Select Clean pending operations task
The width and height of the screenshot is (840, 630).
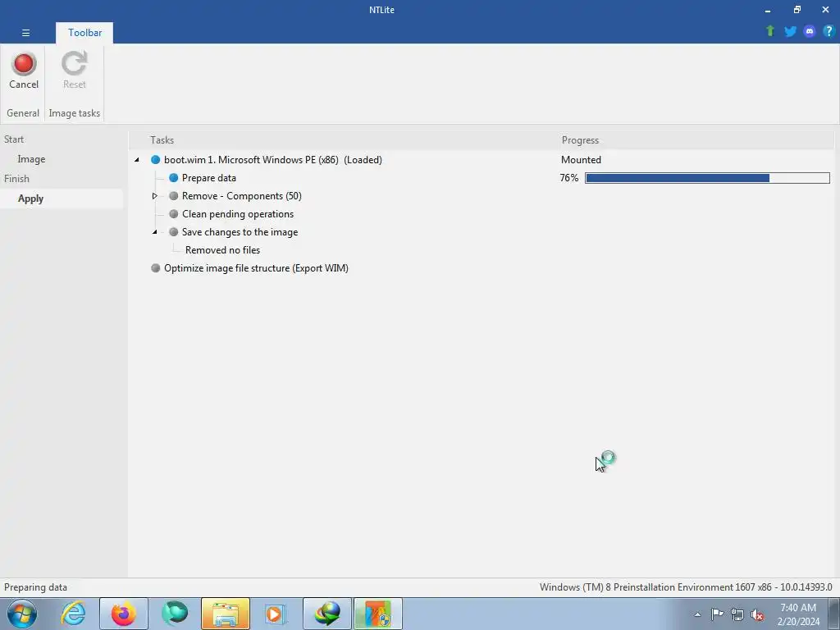pyautogui.click(x=238, y=214)
